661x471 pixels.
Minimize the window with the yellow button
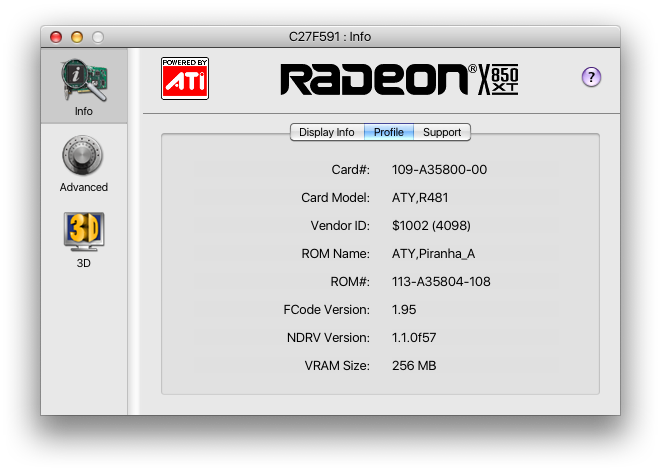77,37
